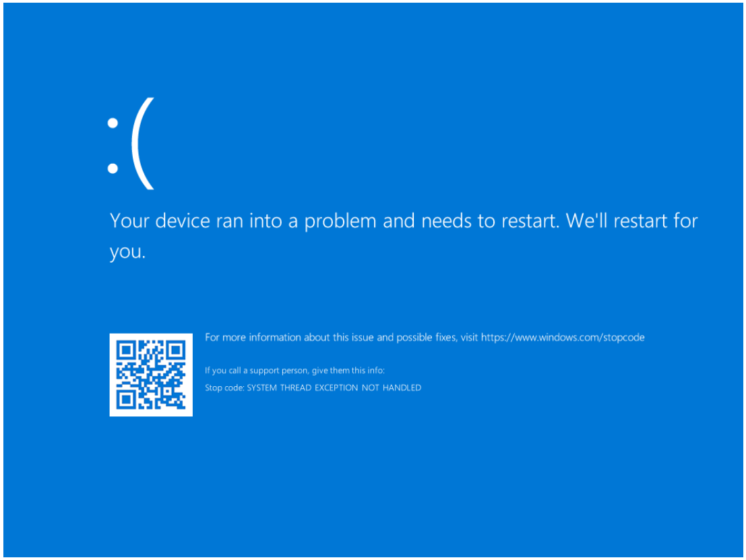The image size is (746, 560).
Task: Click the word "you." on the second line
Action: click(127, 252)
